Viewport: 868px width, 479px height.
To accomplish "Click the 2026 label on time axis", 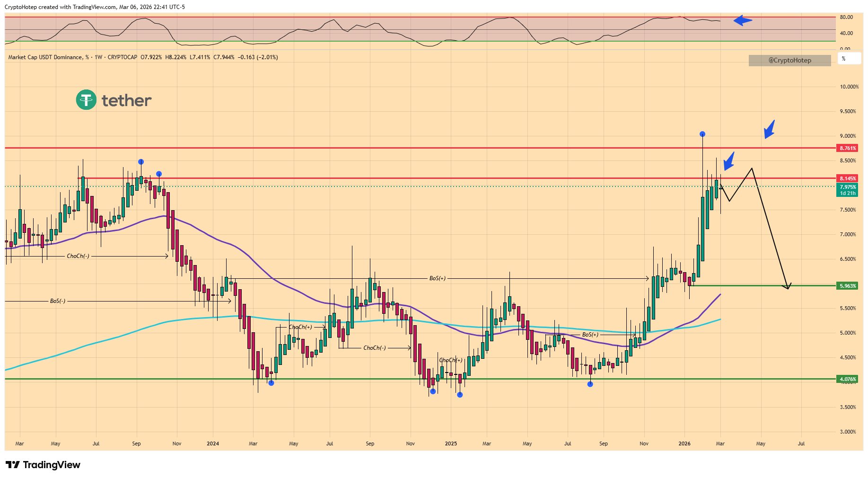I will 684,444.
